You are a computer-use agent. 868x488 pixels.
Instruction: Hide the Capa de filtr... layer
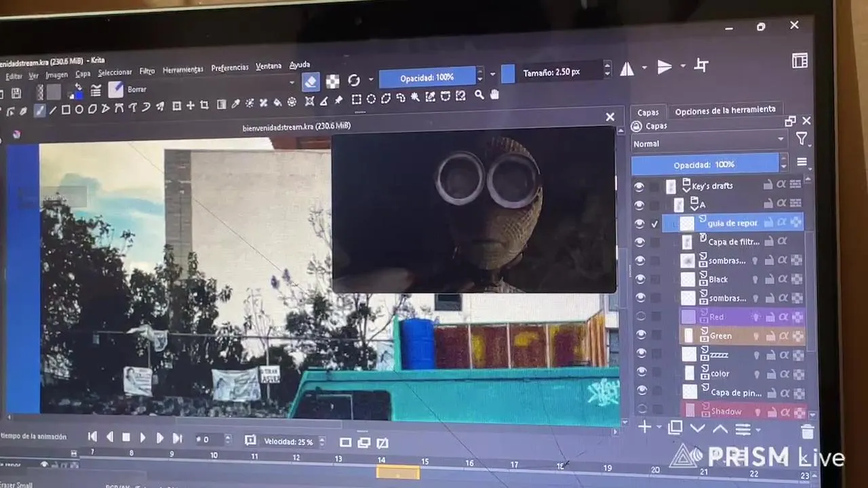(639, 242)
